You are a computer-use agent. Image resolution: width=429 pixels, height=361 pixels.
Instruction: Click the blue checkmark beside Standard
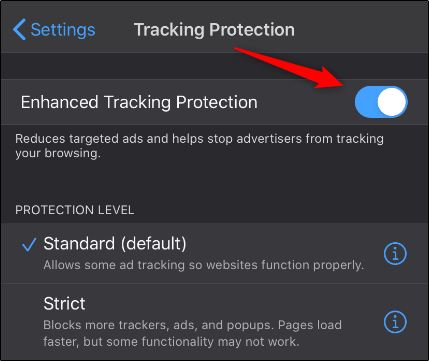click(x=29, y=244)
